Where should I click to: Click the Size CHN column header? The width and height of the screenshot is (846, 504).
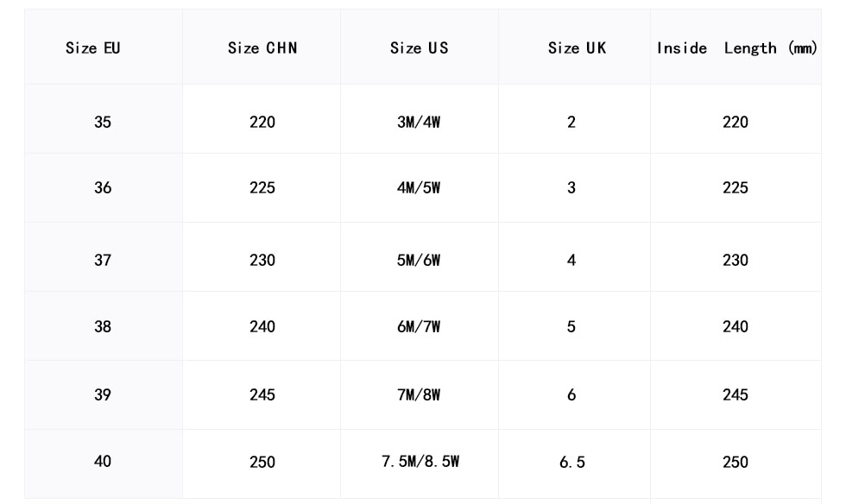coord(262,48)
